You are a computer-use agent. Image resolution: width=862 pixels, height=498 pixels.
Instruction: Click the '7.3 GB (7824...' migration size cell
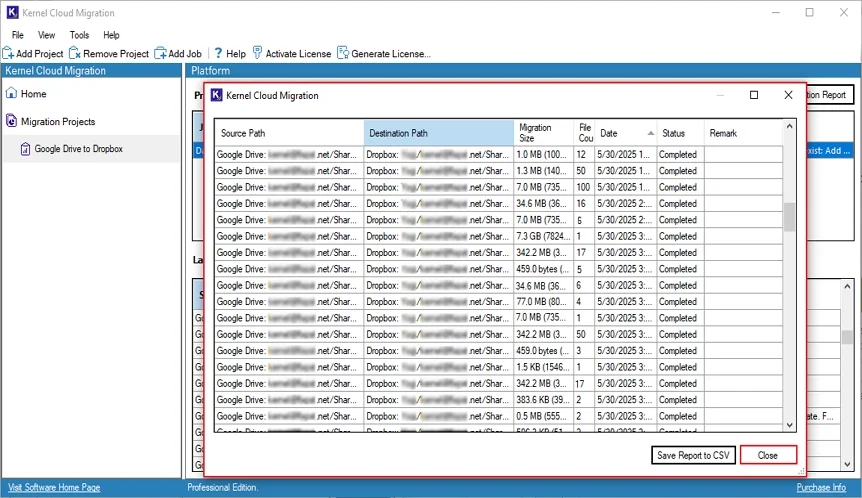[x=543, y=236]
